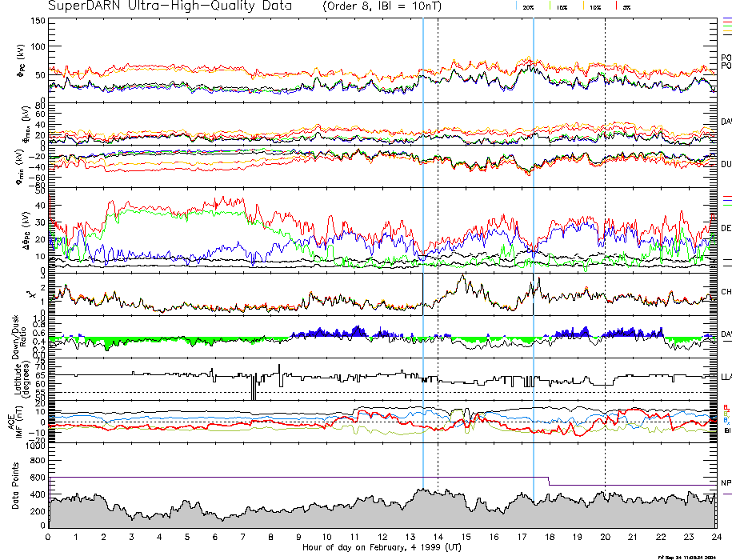Click the x-axis tick label 12
This screenshot has height=560, width=732.
tap(382, 537)
